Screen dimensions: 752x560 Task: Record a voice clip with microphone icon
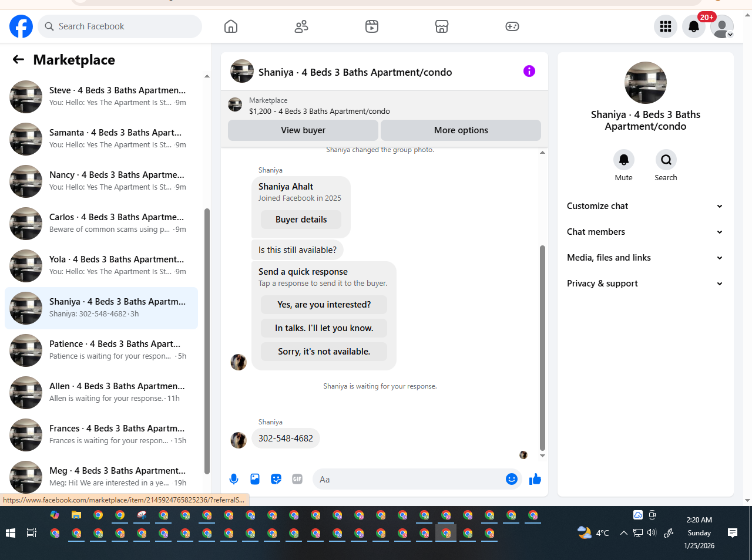(234, 479)
